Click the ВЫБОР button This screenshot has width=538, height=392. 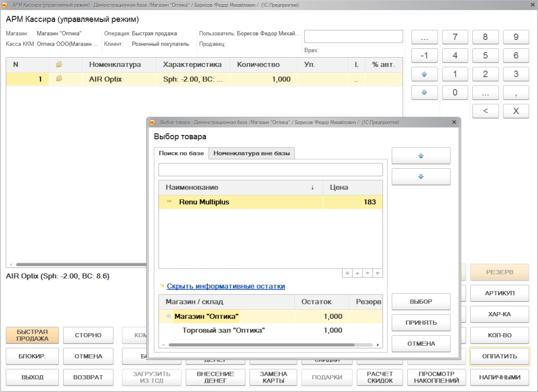point(421,302)
